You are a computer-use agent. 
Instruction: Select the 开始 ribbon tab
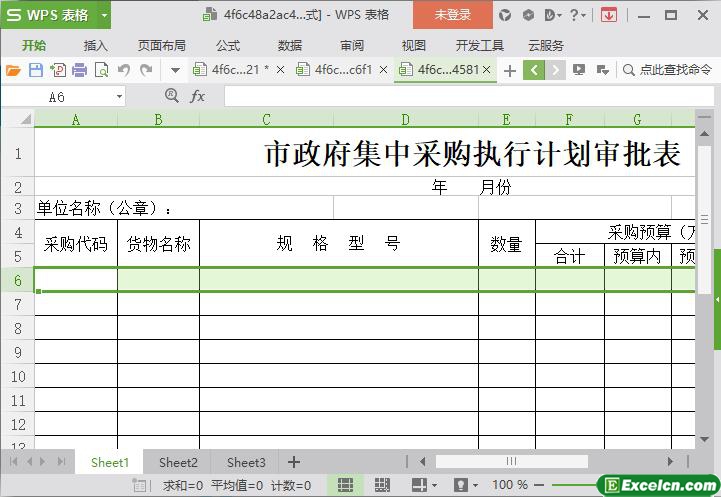point(34,46)
